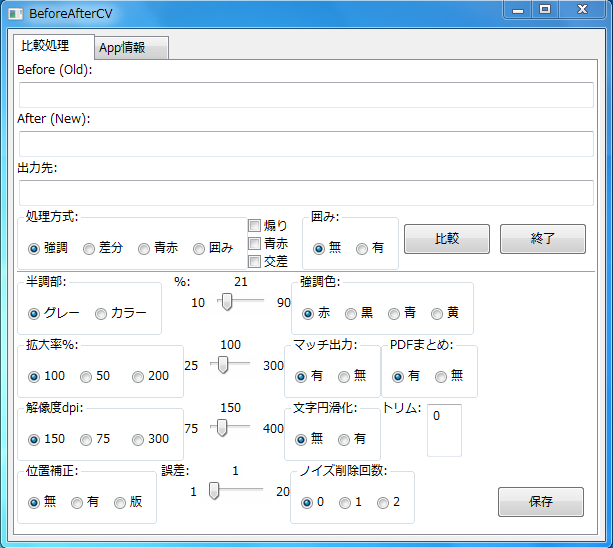
Task: Click the 拡大率 slider thumb
Action: (x=223, y=365)
